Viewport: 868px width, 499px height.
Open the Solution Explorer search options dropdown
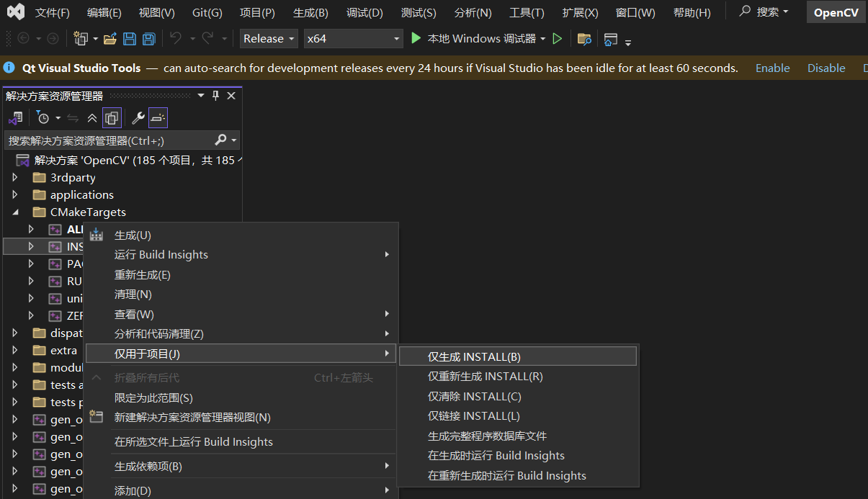(x=233, y=140)
